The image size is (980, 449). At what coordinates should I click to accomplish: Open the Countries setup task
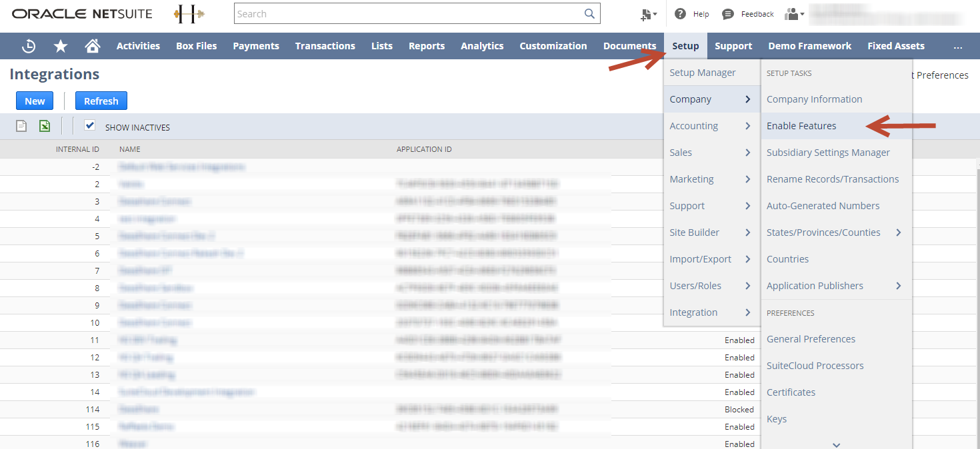tap(788, 259)
